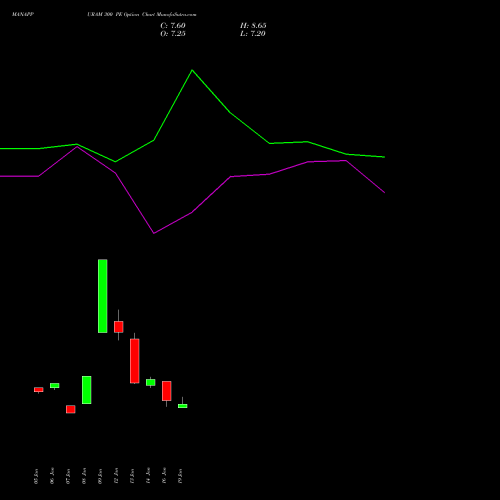
Task: Select the red candle for 16 Jan
Action: pos(167,391)
